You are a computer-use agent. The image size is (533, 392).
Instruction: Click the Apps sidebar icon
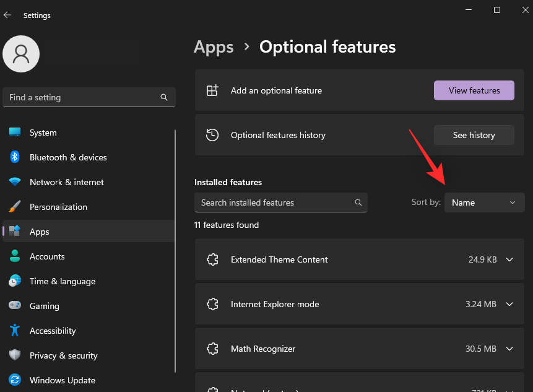click(x=15, y=231)
